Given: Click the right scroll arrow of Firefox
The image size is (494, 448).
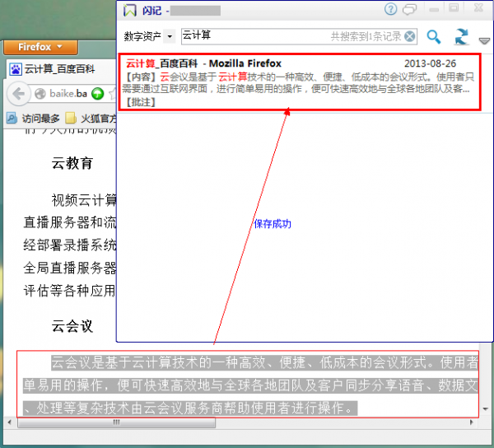Looking at the screenshot, I should coord(472,422).
